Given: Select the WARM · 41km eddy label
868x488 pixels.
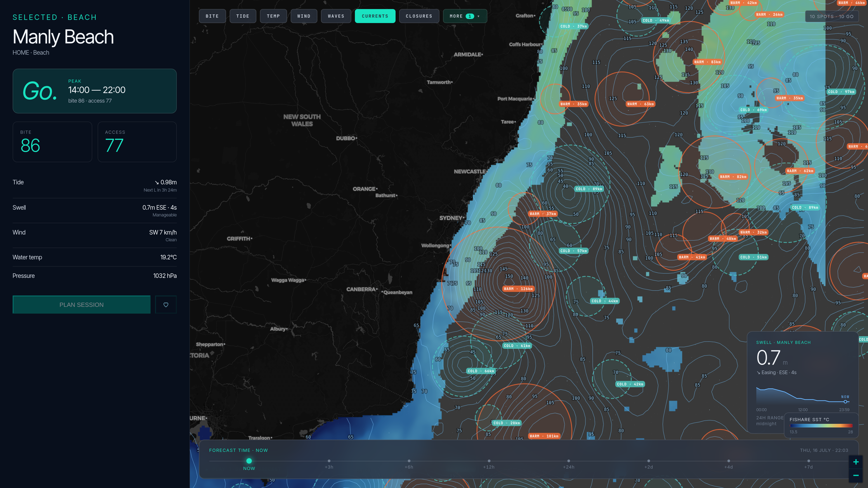Looking at the screenshot, I should 692,257.
